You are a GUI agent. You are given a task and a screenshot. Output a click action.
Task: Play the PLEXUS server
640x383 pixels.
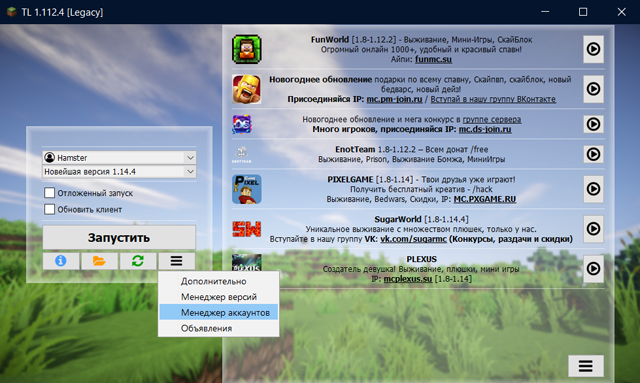click(x=593, y=268)
